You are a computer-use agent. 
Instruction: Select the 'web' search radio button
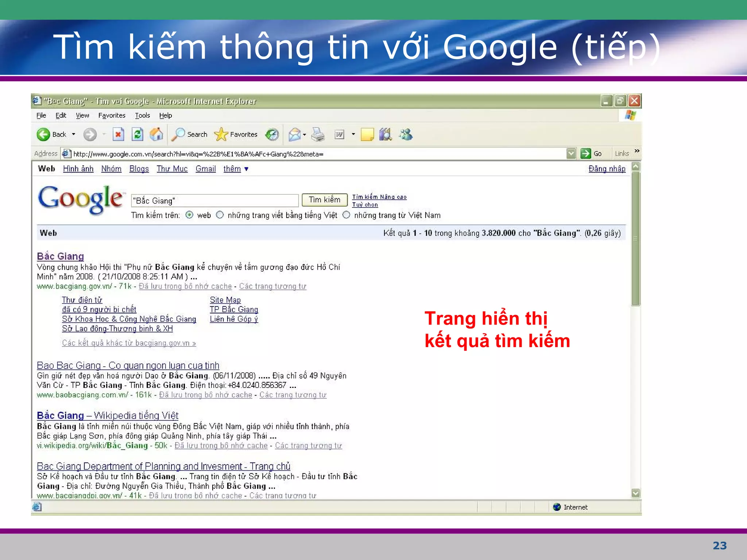coord(189,215)
